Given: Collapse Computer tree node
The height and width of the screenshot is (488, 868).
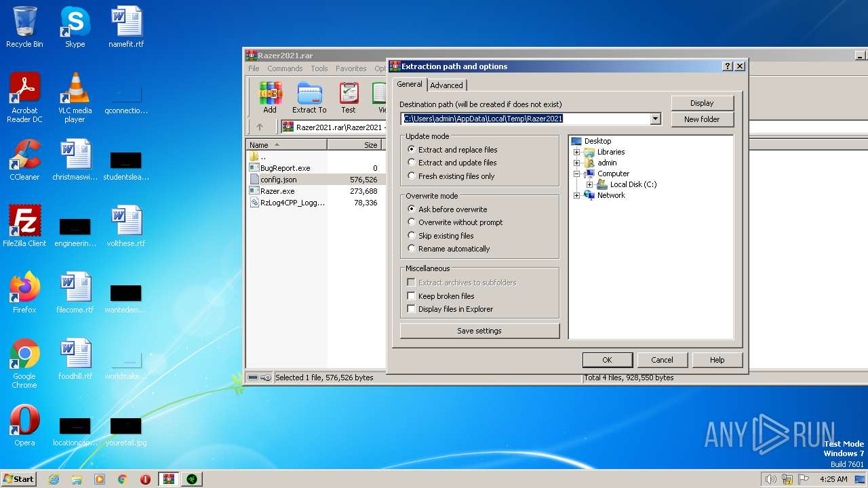Looking at the screenshot, I should [x=577, y=174].
